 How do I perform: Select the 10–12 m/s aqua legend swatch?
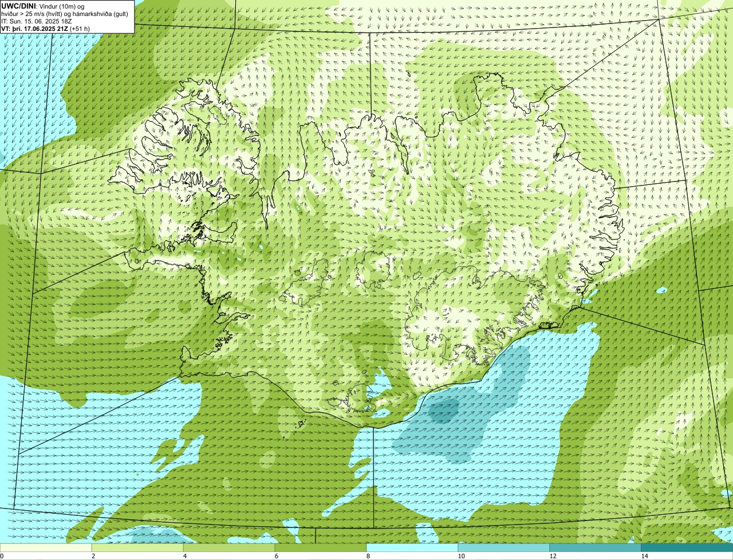(x=504, y=547)
